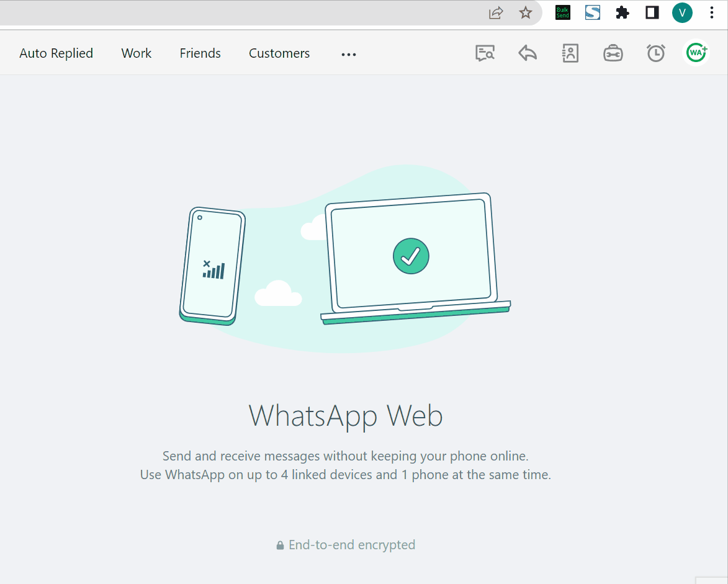Viewport: 728px width, 584px height.
Task: Open the WA toolbox icon
Action: pyautogui.click(x=613, y=53)
